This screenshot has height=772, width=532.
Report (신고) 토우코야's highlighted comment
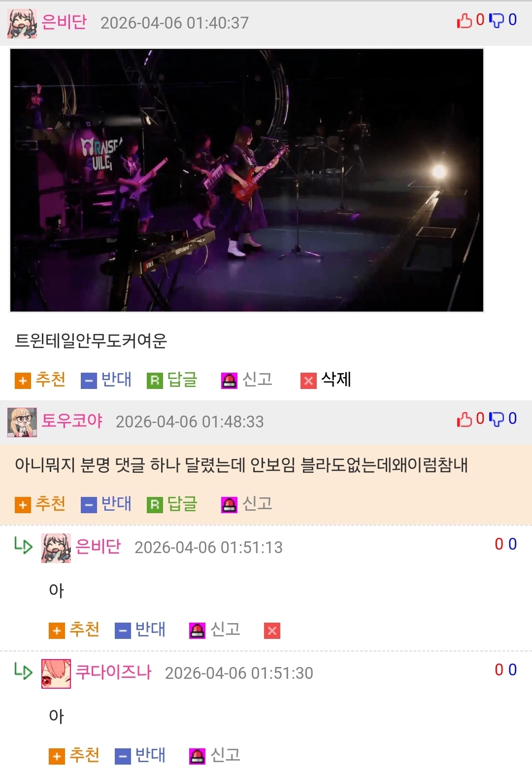click(247, 504)
